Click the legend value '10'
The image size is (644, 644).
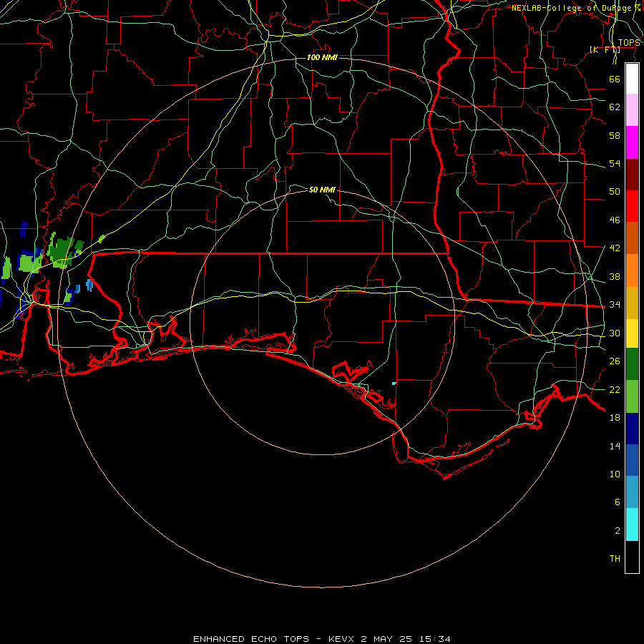coord(615,474)
